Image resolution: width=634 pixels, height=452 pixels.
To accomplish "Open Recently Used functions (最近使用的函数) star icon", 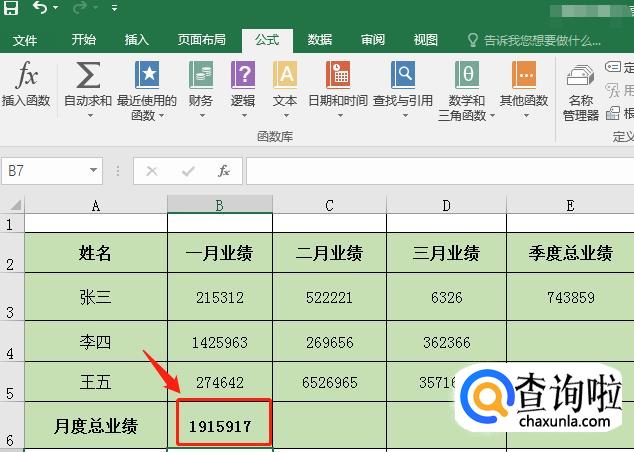I will 147,77.
